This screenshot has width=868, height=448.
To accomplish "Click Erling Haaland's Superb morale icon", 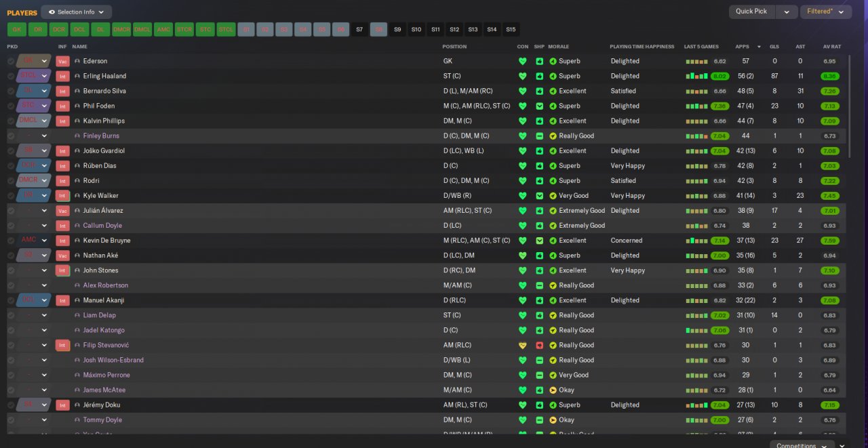I will [553, 76].
